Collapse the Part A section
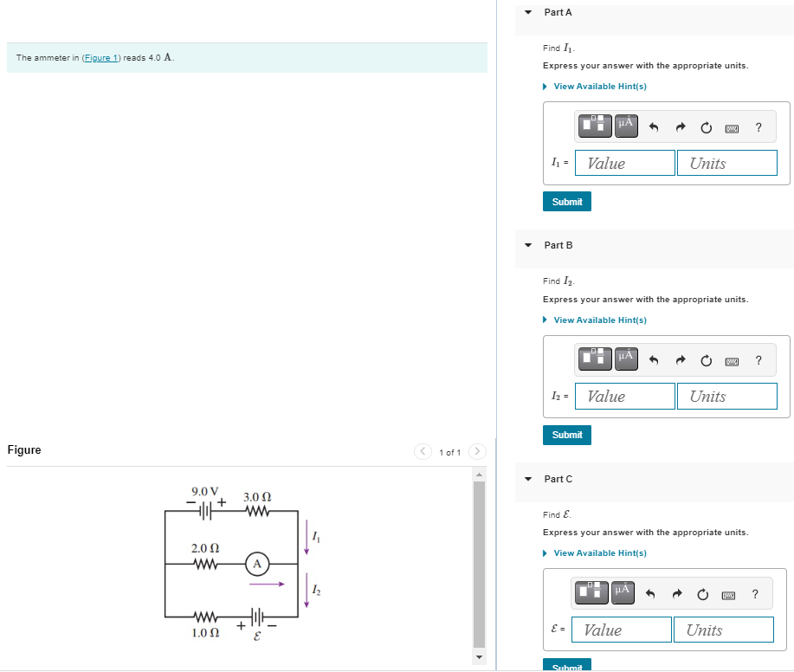The width and height of the screenshot is (794, 672). point(527,12)
